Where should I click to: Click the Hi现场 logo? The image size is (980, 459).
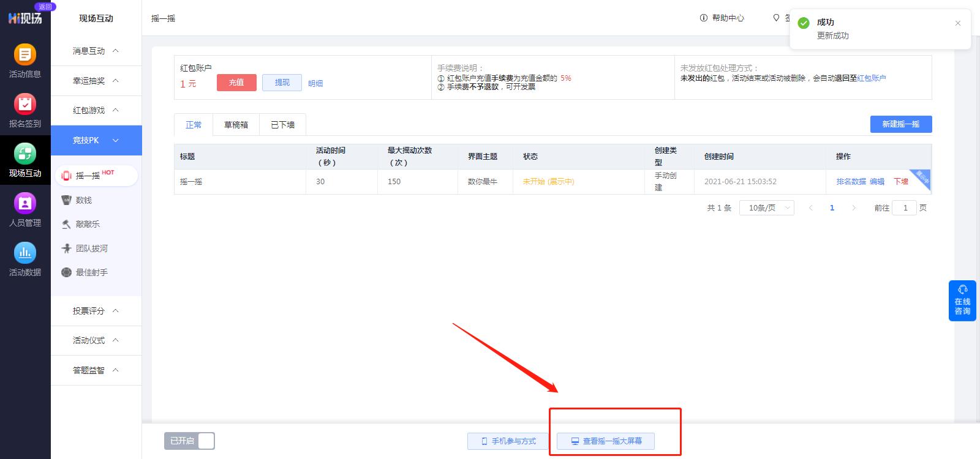(25, 18)
